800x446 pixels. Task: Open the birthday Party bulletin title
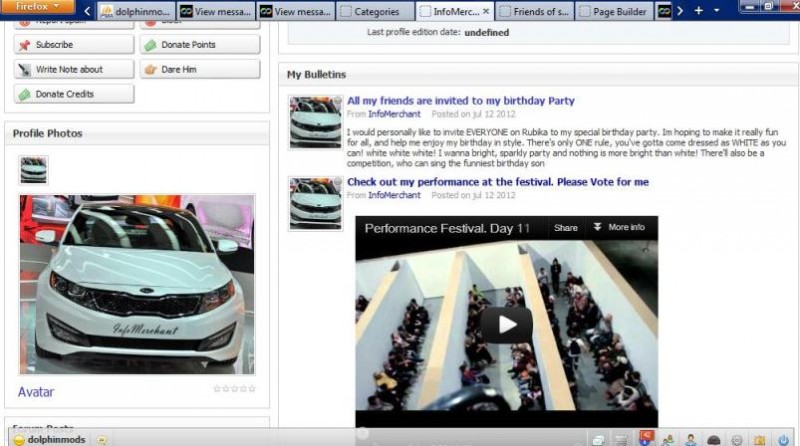461,101
